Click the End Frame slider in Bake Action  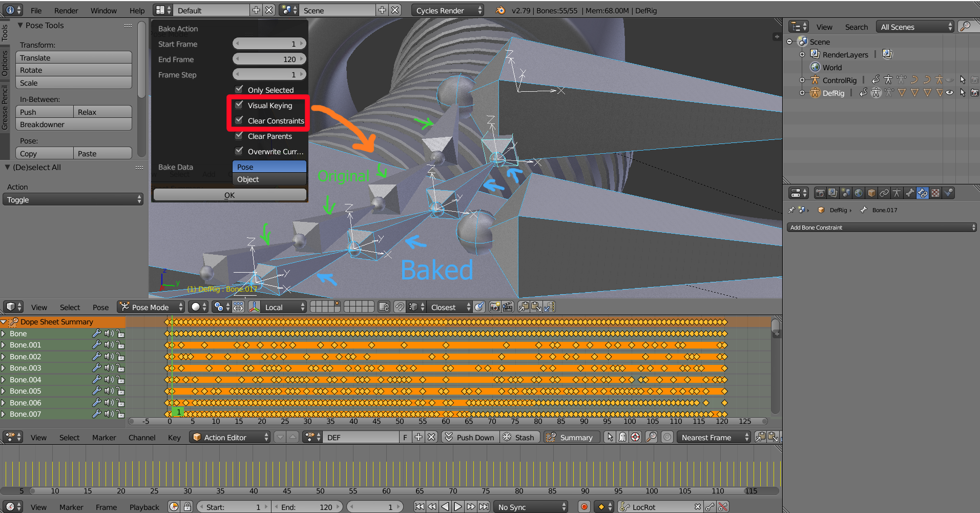269,59
